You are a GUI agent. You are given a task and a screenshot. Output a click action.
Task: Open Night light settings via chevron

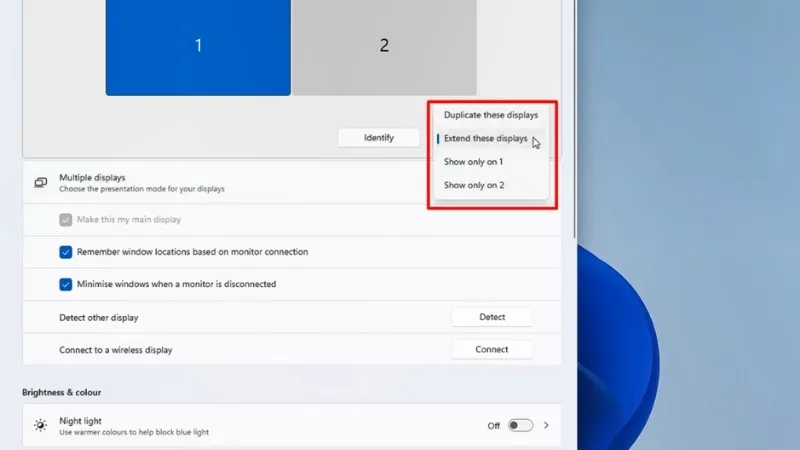[546, 425]
